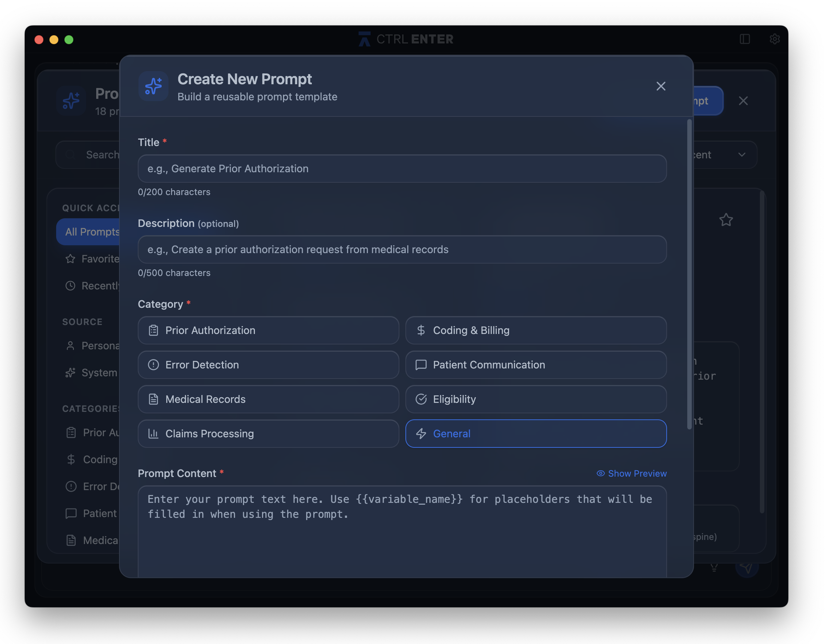Screen dimensions: 828x644
Task: Toggle the sidebar panel layout icon
Action: point(745,39)
